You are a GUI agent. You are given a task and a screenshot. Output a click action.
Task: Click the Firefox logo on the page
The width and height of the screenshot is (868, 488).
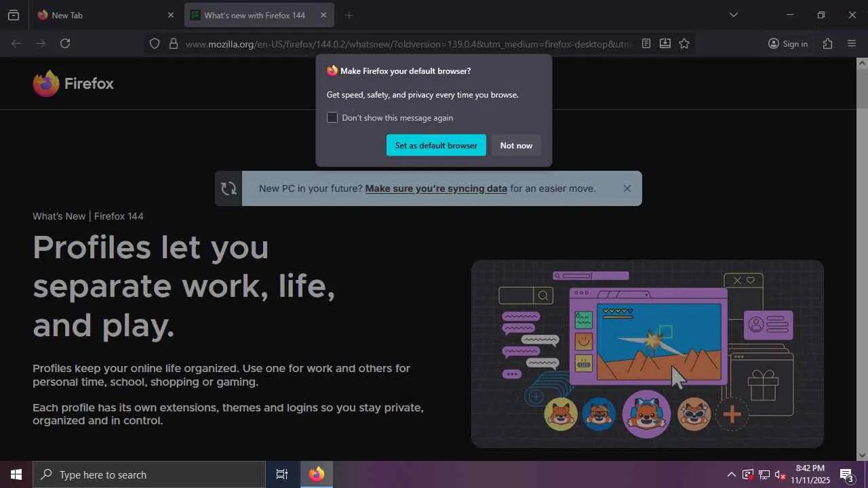tap(73, 83)
